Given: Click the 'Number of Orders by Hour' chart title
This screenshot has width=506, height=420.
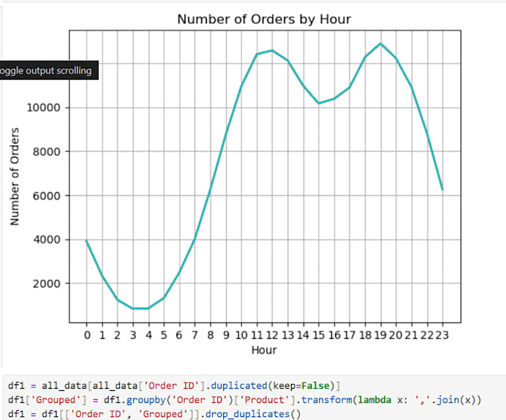Looking at the screenshot, I should click(264, 19).
